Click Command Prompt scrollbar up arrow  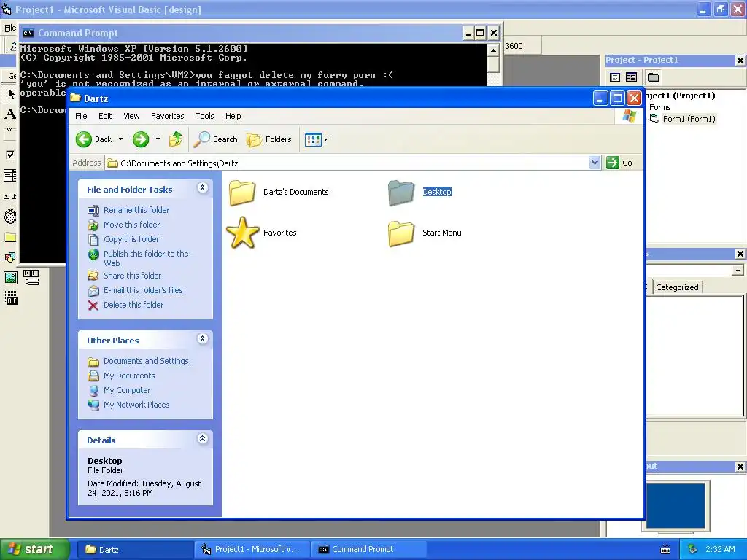point(494,50)
